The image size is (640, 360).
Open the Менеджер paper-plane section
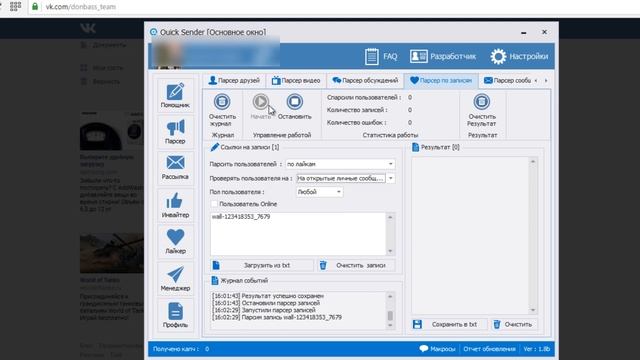coord(175,278)
